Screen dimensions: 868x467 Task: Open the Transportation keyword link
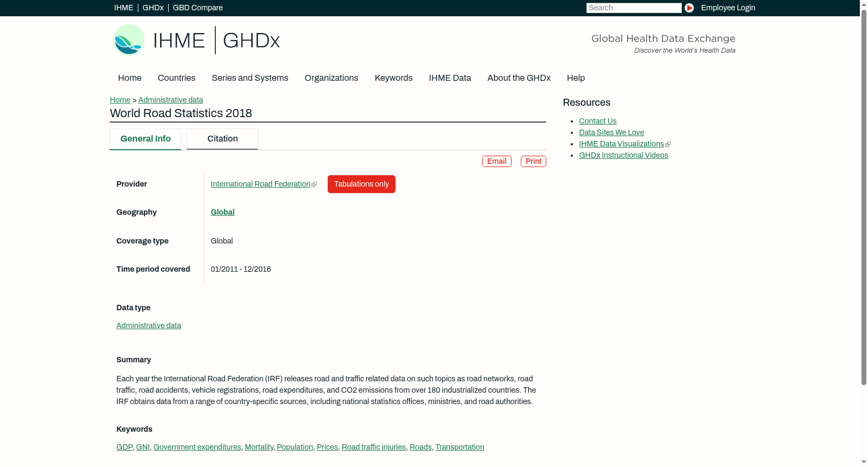[459, 447]
